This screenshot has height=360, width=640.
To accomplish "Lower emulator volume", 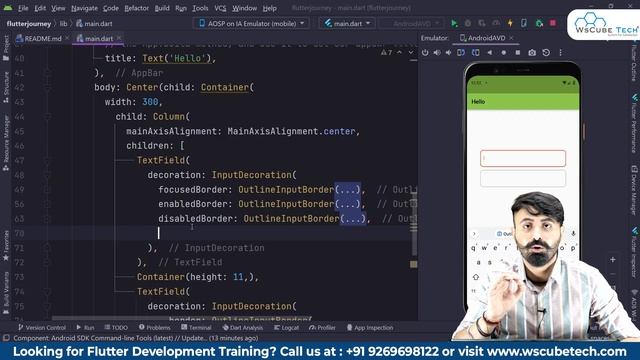I will pyautogui.click(x=448, y=53).
